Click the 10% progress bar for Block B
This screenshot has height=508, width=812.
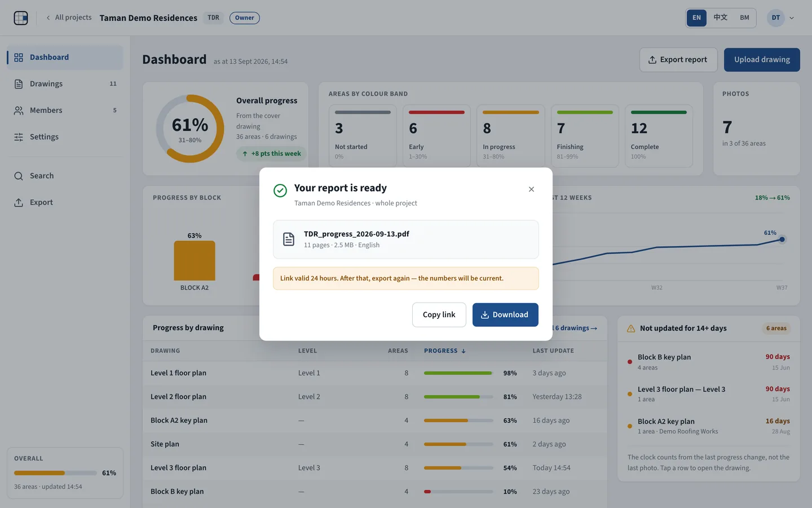pos(458,492)
